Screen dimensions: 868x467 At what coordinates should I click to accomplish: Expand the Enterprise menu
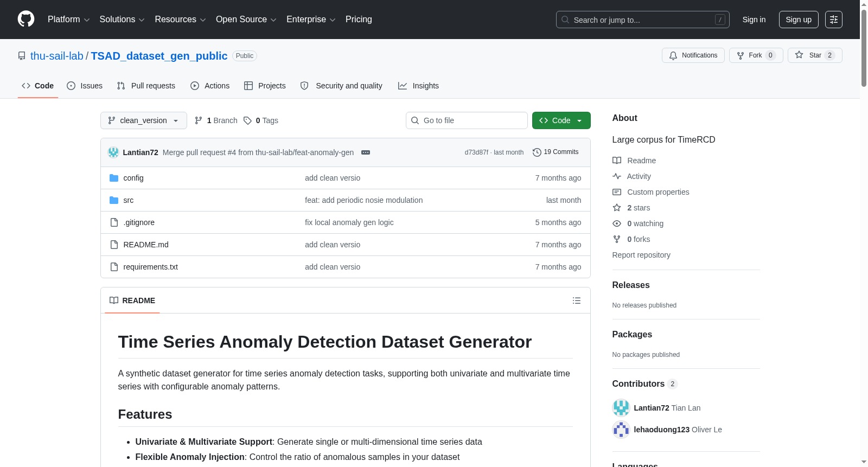click(311, 20)
